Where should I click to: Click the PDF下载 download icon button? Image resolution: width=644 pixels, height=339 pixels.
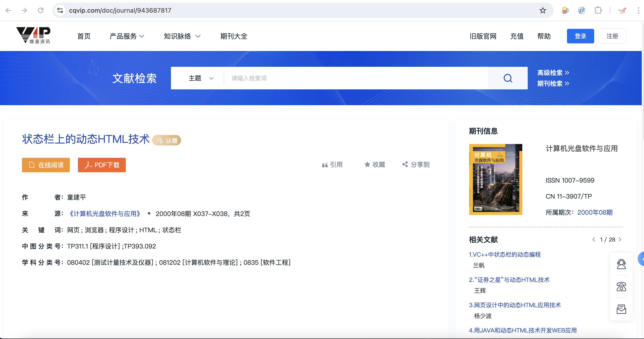pyautogui.click(x=102, y=165)
